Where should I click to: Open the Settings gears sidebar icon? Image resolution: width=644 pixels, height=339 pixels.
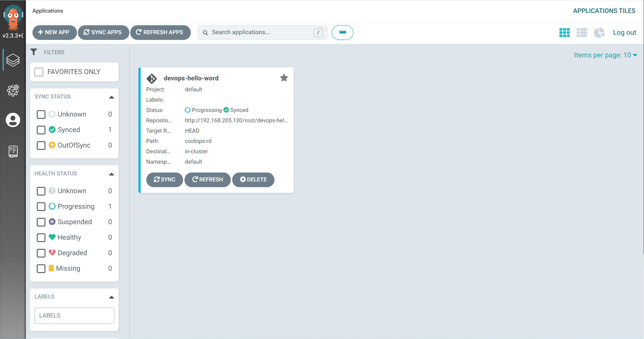13,90
